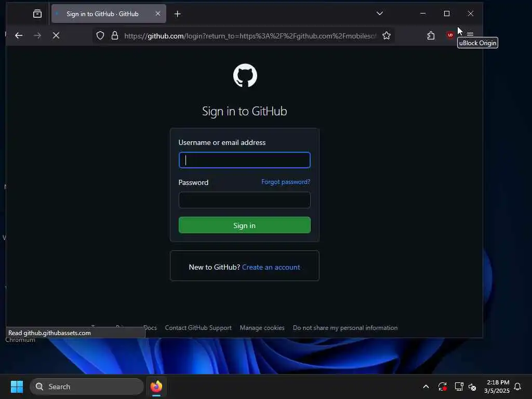Screen dimensions: 532x399
Task: Expand the list all tabs chevron
Action: coord(380,14)
